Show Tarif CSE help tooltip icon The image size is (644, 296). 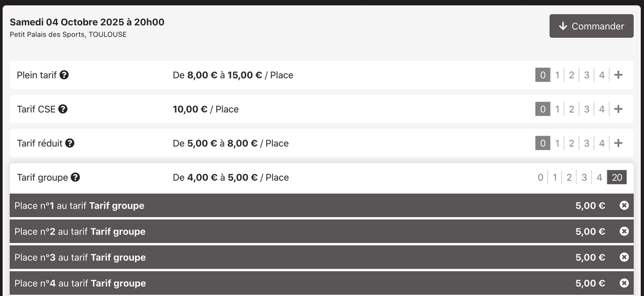63,109
